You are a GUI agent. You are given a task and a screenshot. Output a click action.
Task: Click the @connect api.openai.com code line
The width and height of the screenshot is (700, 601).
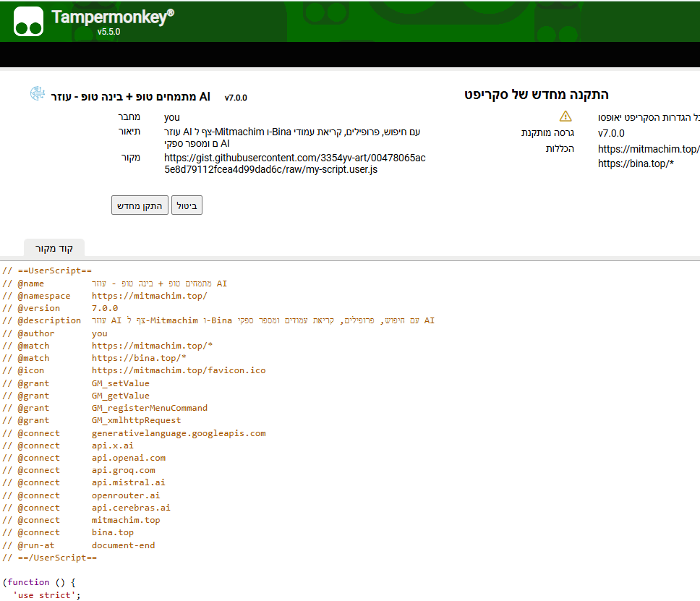point(84,458)
